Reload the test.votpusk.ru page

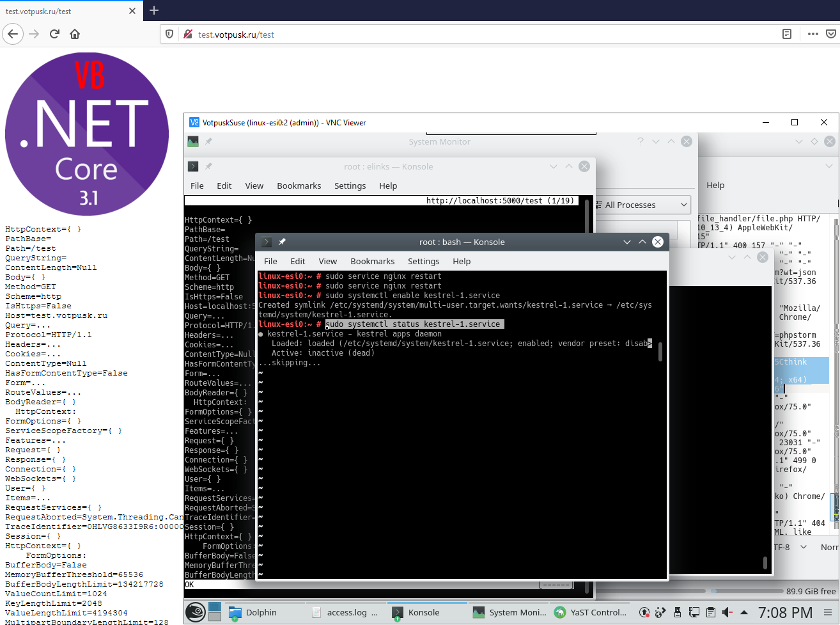[x=54, y=34]
